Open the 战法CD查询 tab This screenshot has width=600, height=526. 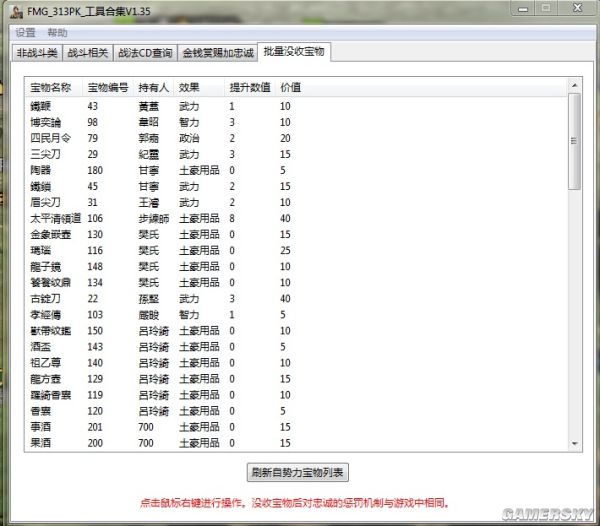click(145, 53)
